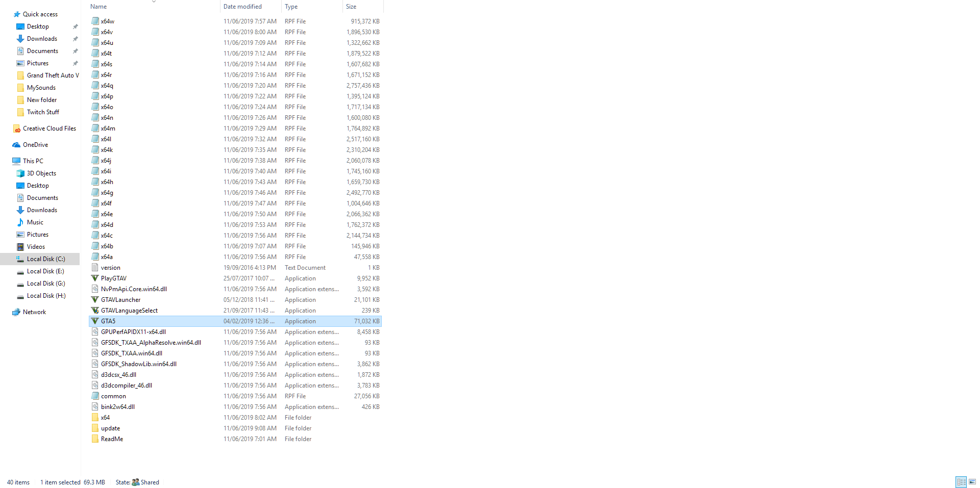980x488 pixels.
Task: Click the version text document icon
Action: coord(95,268)
